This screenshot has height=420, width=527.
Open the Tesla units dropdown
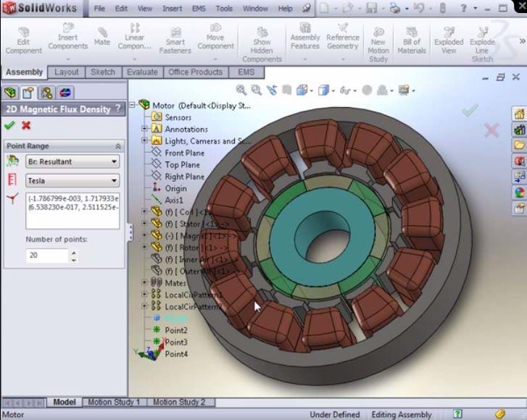72,181
